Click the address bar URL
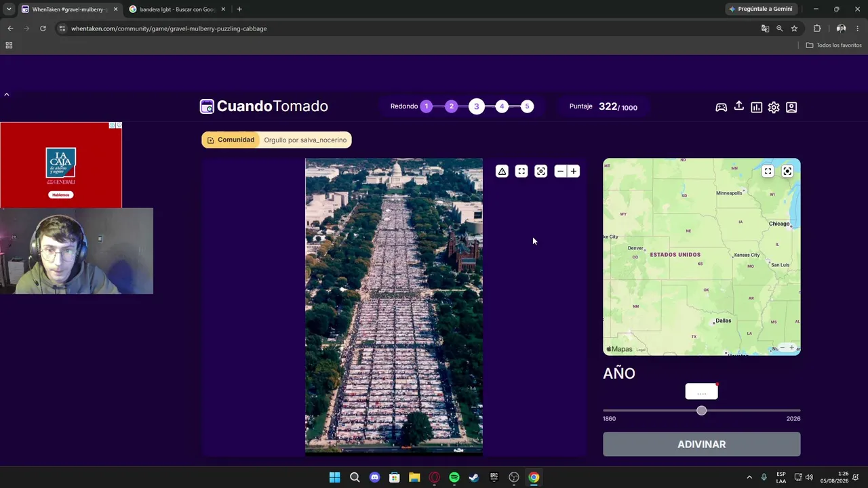 click(x=169, y=28)
